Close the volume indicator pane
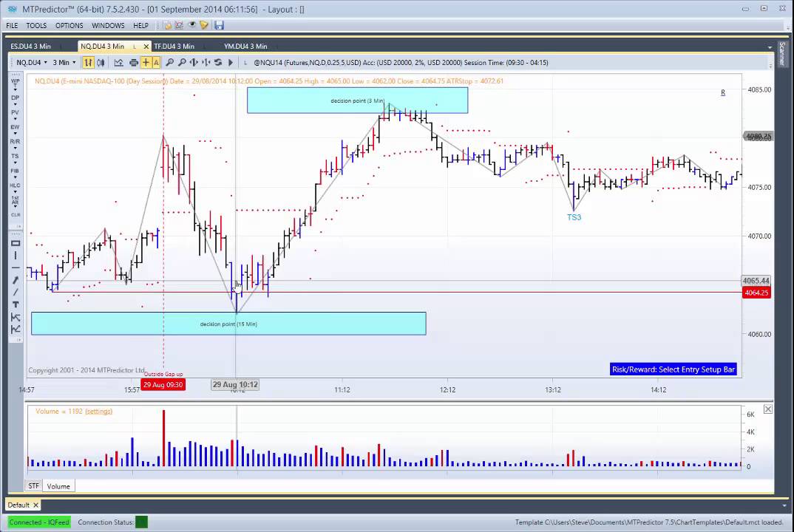This screenshot has width=794, height=532. pyautogui.click(x=767, y=409)
